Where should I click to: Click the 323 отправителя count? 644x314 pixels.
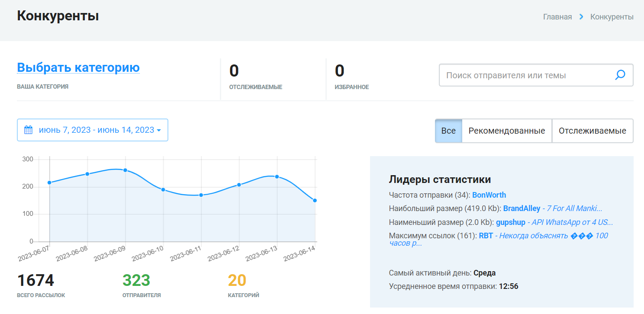click(136, 280)
